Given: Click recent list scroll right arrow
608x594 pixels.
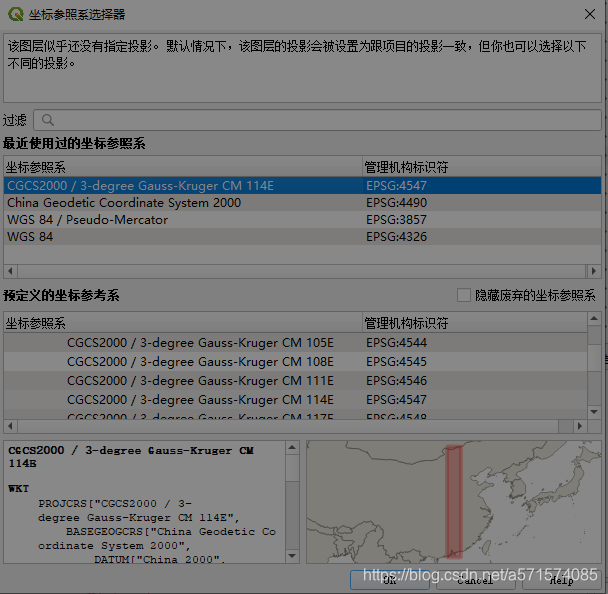Looking at the screenshot, I should coord(594,271).
